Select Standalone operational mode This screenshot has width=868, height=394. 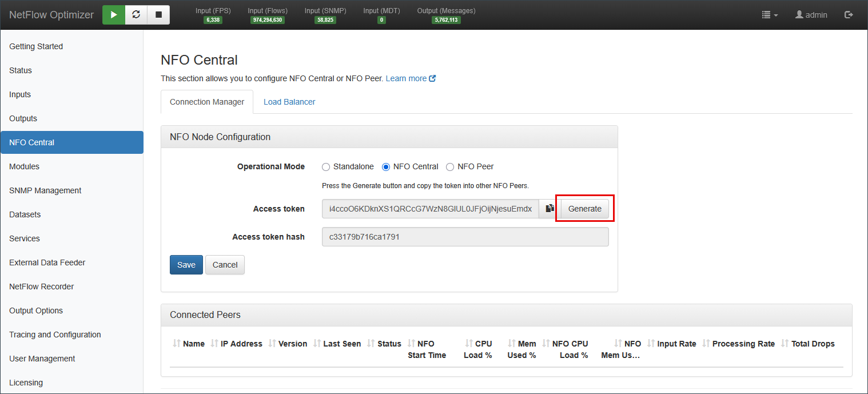[x=326, y=167]
